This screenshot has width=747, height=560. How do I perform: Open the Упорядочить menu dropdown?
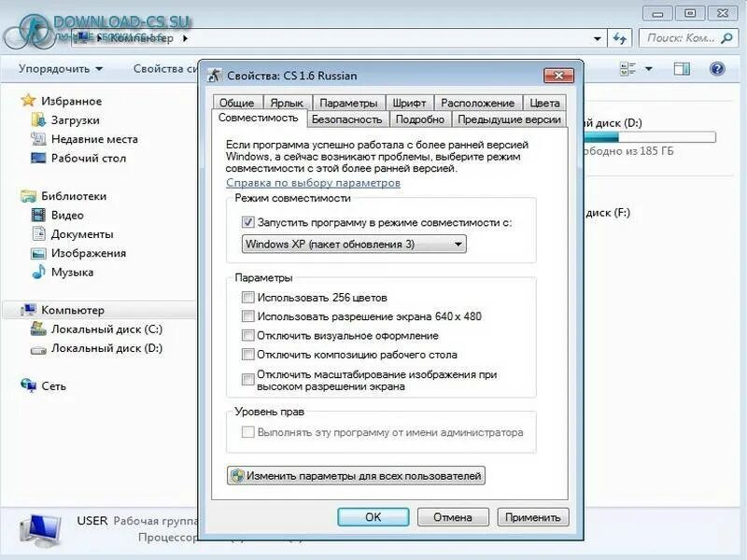pyautogui.click(x=61, y=68)
